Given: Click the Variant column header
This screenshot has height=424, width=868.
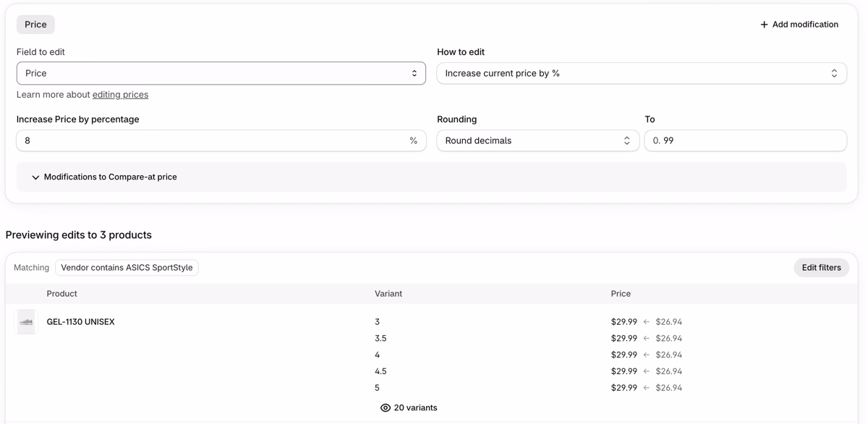Looking at the screenshot, I should (x=388, y=294).
